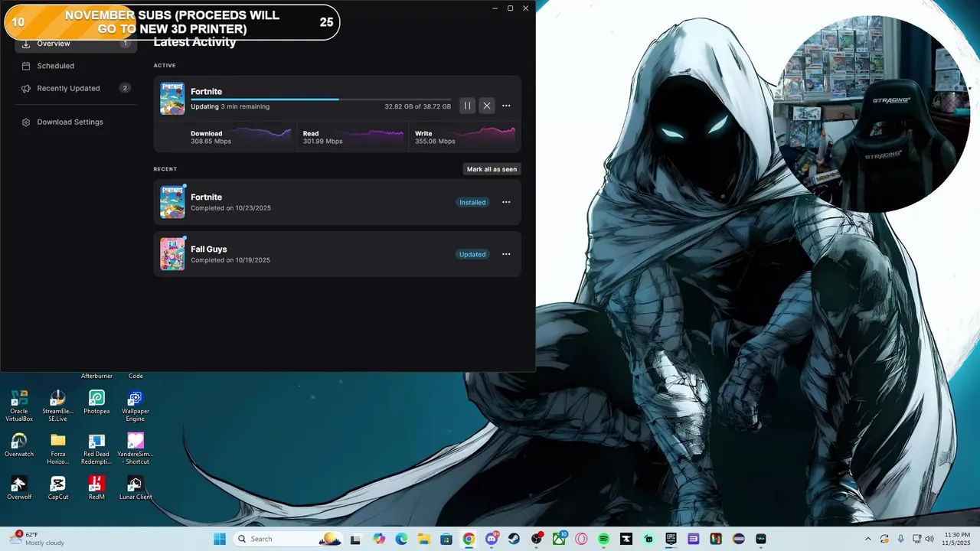The width and height of the screenshot is (980, 551).
Task: Click the Updated badge on Fall Guys
Action: click(x=472, y=254)
